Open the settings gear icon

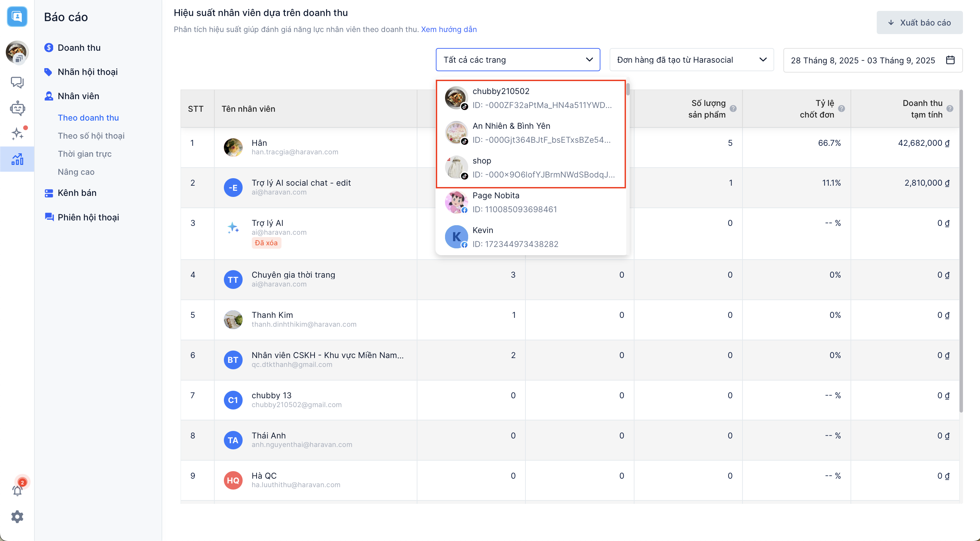pyautogui.click(x=17, y=517)
